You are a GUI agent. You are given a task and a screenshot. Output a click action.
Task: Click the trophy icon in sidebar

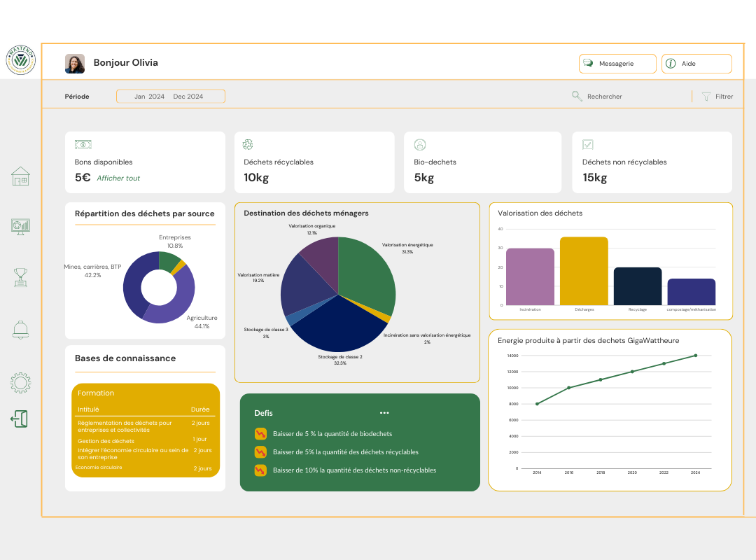point(20,277)
